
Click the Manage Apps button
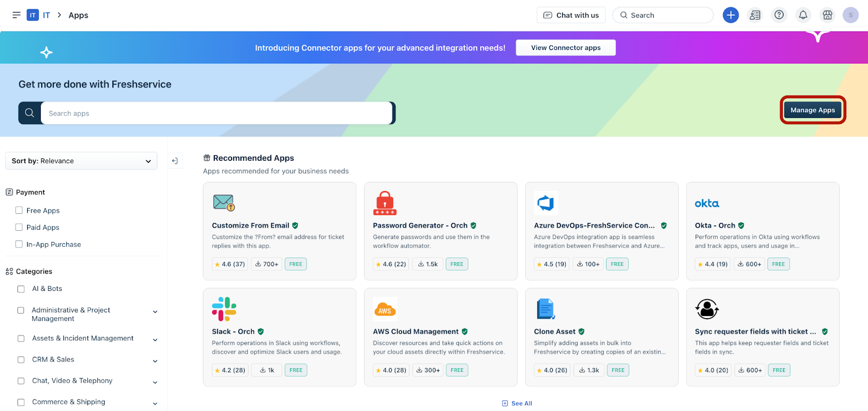[x=813, y=110]
